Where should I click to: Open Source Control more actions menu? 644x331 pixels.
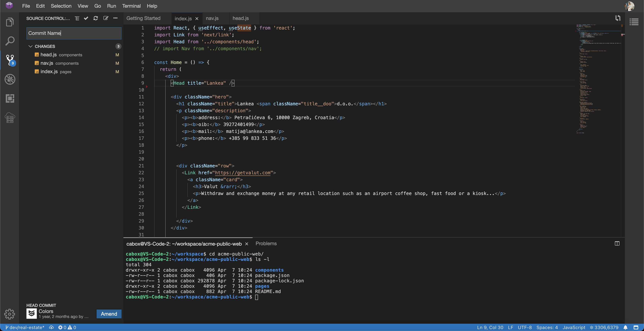click(115, 18)
